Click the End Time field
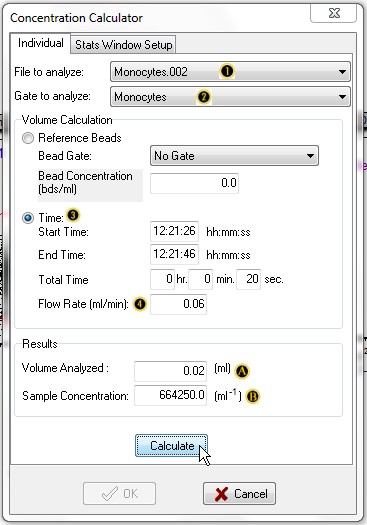 [174, 254]
